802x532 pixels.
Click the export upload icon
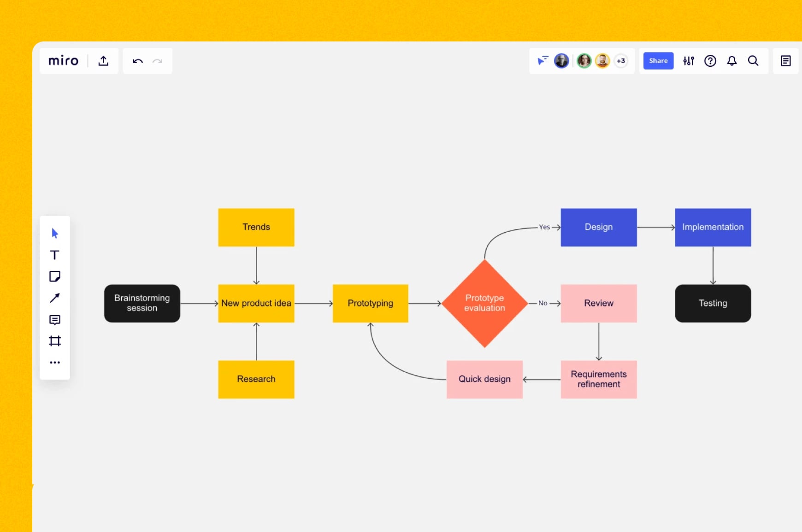[x=103, y=61]
